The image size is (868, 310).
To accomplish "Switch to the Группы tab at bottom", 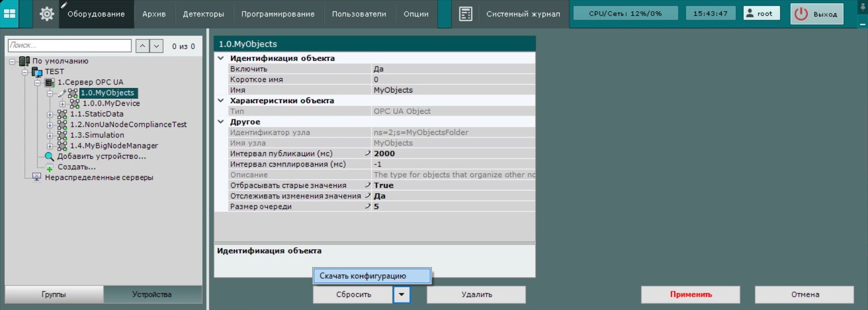I will point(54,295).
